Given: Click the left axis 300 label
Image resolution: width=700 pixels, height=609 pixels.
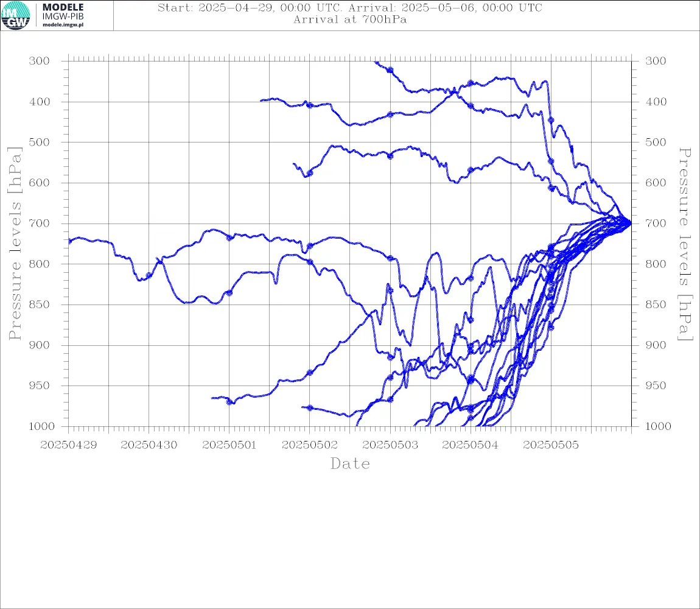Looking at the screenshot, I should 40,62.
